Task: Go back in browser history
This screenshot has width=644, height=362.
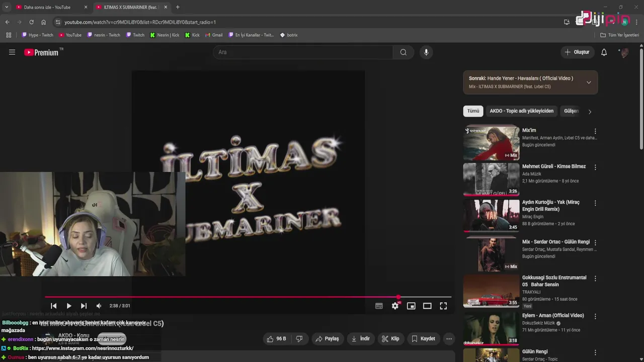Action: point(7,22)
